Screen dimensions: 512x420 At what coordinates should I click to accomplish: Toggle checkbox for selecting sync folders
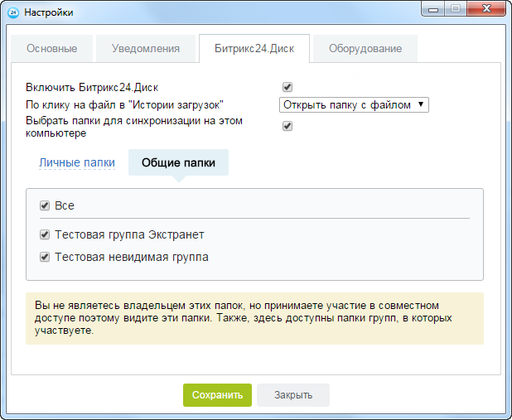287,126
